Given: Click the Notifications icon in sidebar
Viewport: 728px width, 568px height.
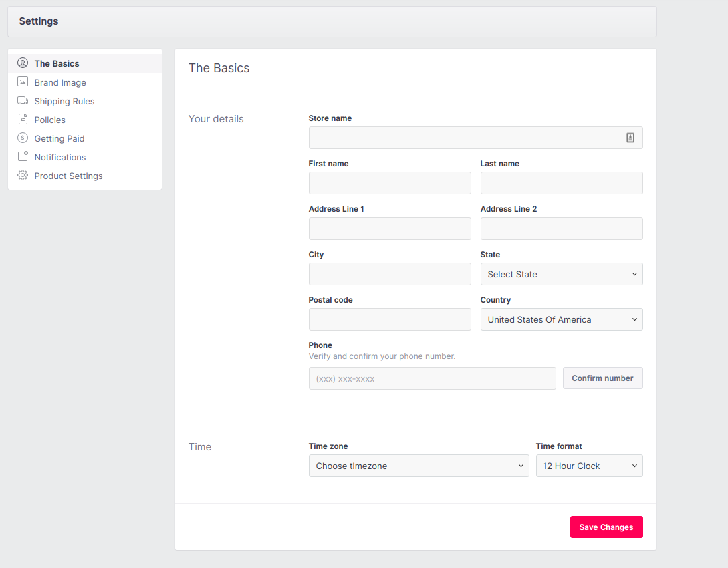Looking at the screenshot, I should [23, 157].
